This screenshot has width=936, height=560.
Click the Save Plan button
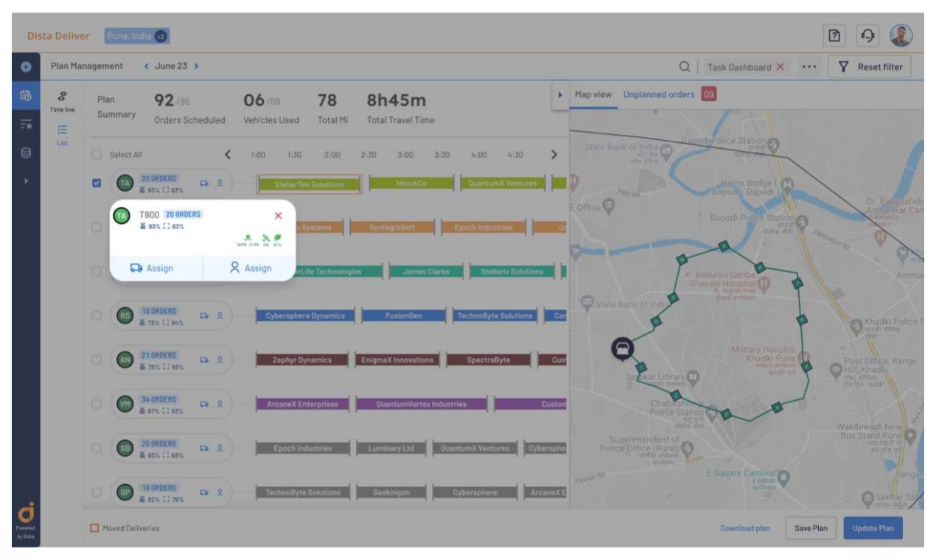point(811,528)
